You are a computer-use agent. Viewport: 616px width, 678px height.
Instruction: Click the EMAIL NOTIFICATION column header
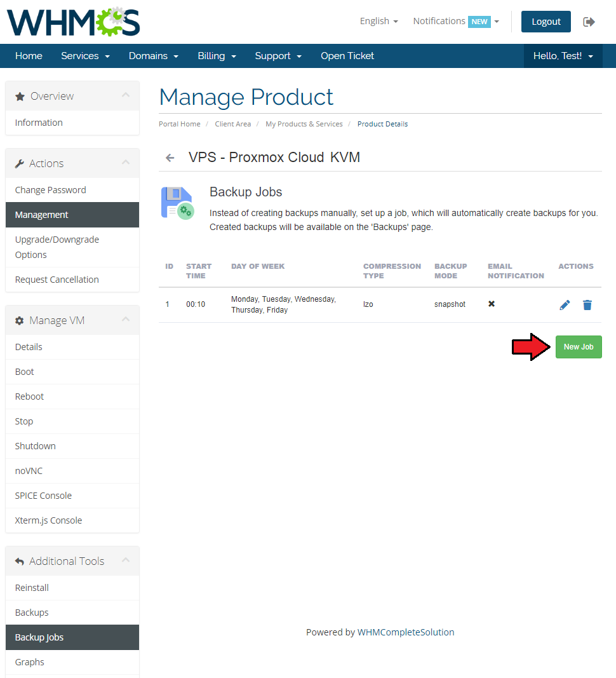coord(516,271)
